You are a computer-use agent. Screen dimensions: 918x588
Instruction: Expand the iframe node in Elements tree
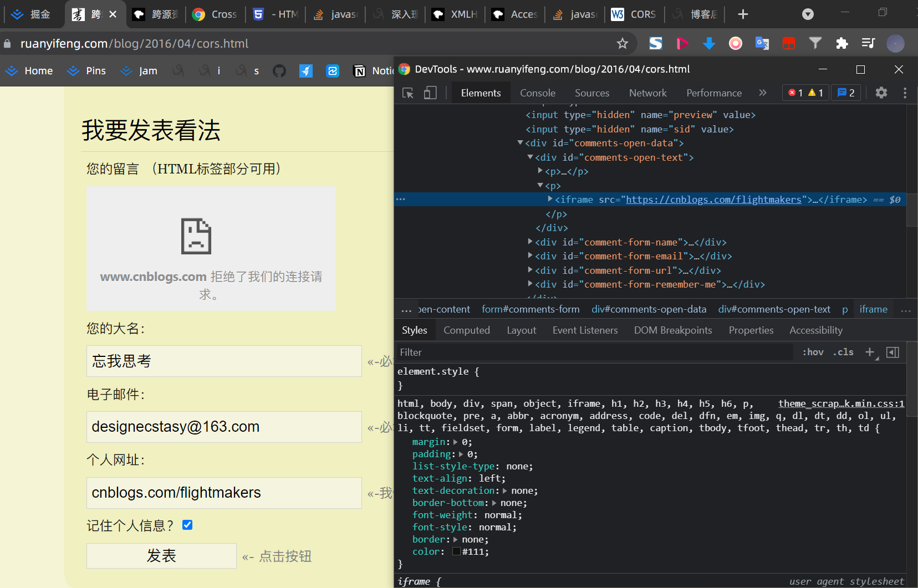[550, 199]
